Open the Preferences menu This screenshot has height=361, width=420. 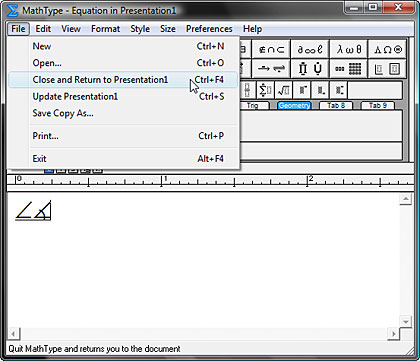[209, 29]
